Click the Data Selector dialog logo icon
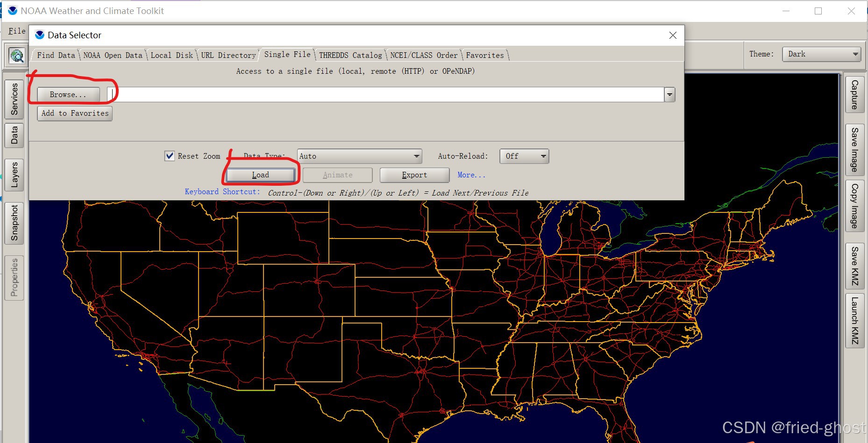The image size is (868, 443). 40,35
